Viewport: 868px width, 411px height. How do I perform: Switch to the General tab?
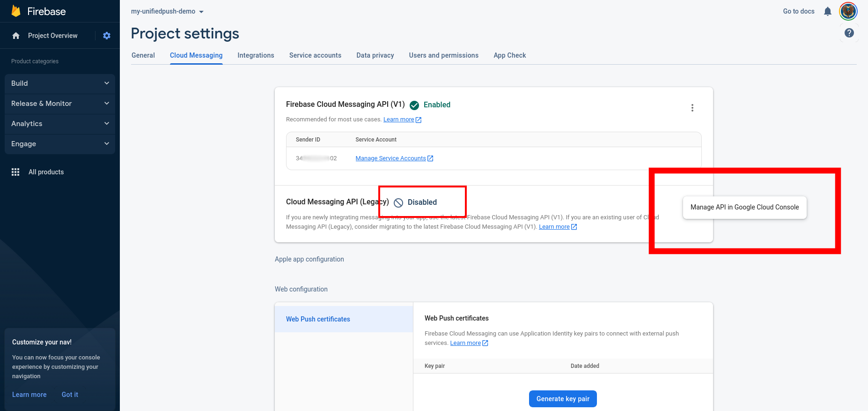click(143, 55)
